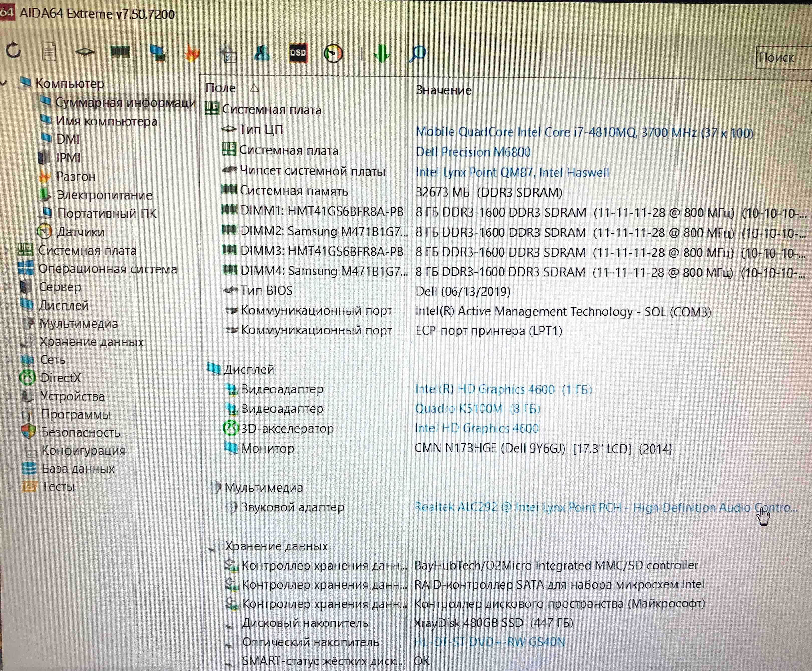Expand the Дисплей tree node
Image resolution: width=812 pixels, height=671 pixels.
point(7,305)
